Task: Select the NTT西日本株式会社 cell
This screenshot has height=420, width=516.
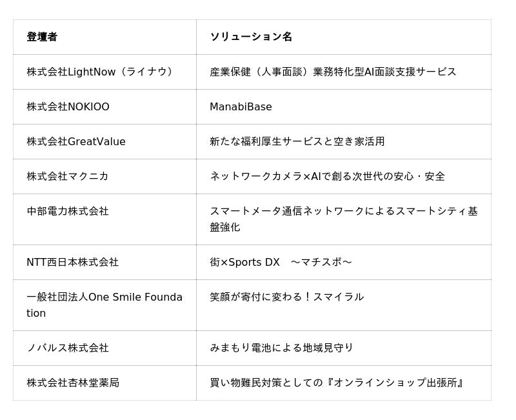Action: (x=72, y=262)
